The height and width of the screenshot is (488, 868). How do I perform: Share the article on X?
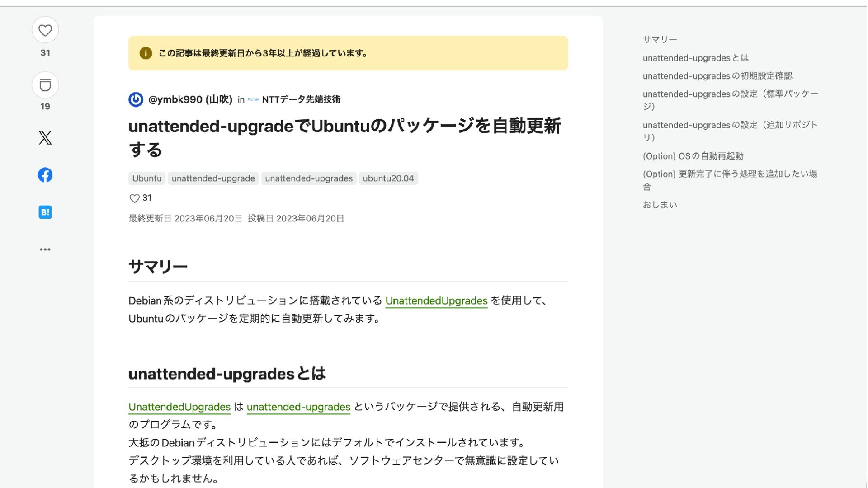click(x=45, y=137)
